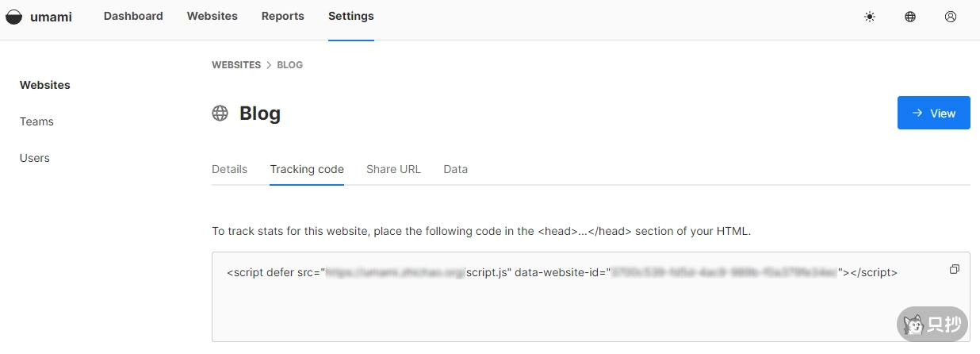Open Reports from the top navigation
980x354 pixels.
[282, 16]
